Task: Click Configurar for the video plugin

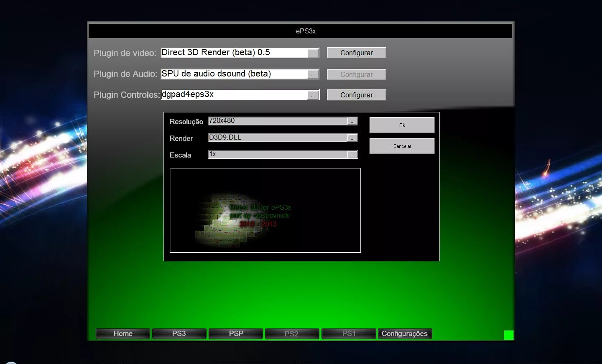Action: point(356,53)
